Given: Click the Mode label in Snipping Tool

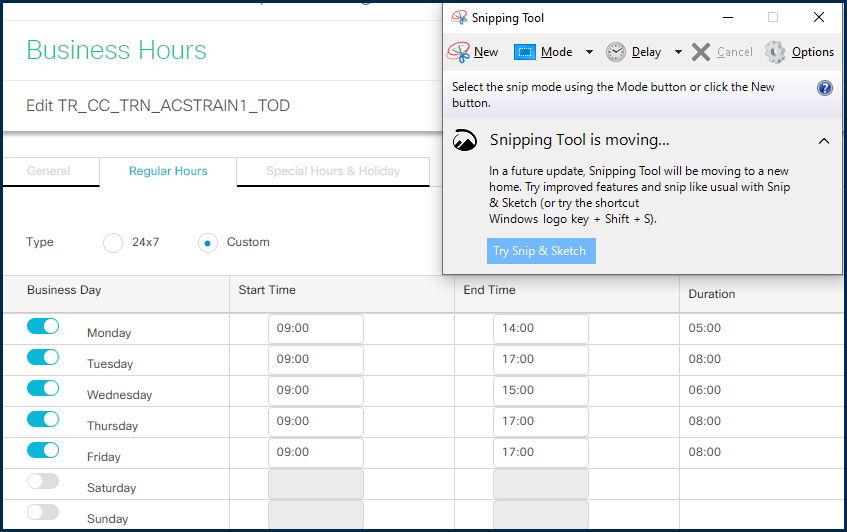Looking at the screenshot, I should 556,52.
